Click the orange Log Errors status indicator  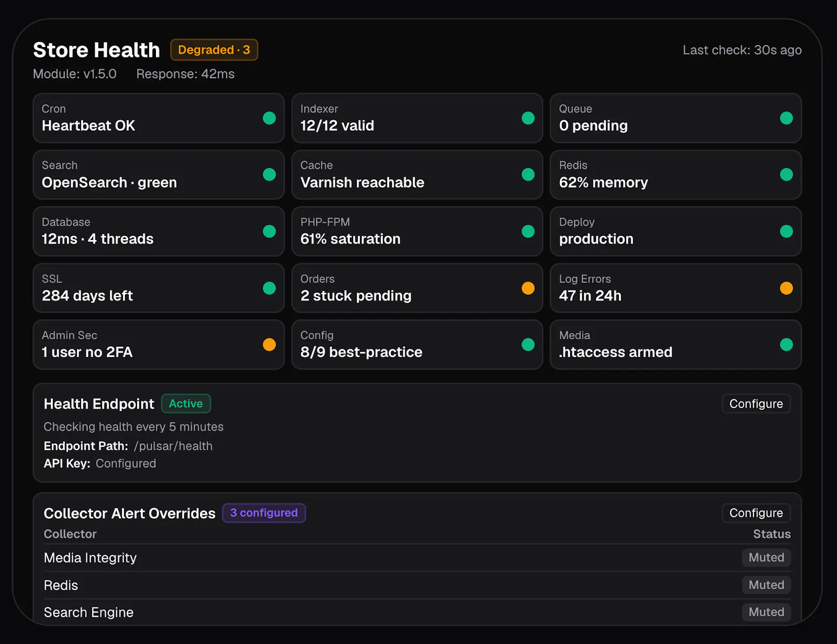[786, 288]
